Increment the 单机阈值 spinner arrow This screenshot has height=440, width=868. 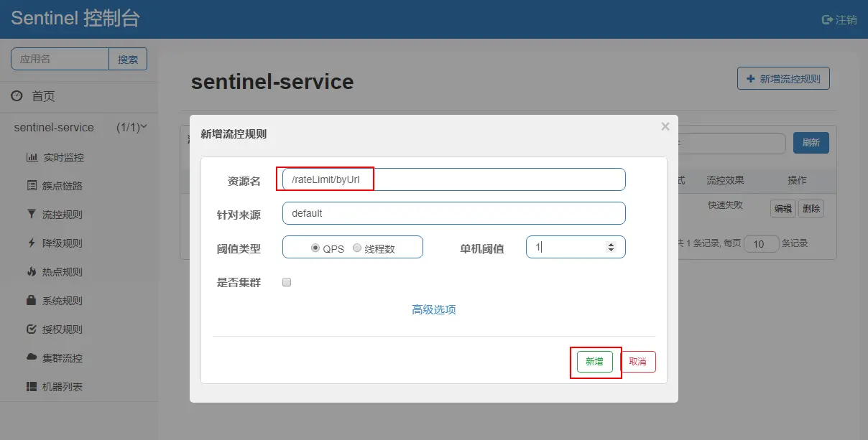coord(611,244)
